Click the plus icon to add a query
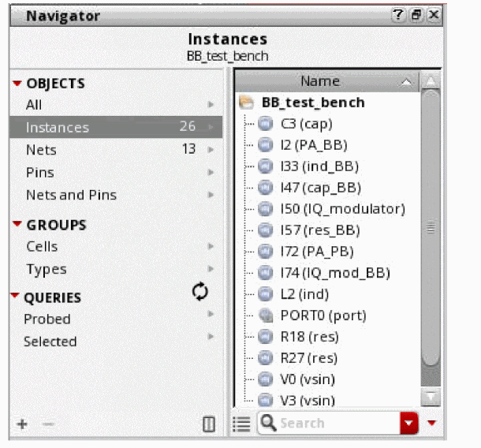481x448 pixels. [x=22, y=424]
